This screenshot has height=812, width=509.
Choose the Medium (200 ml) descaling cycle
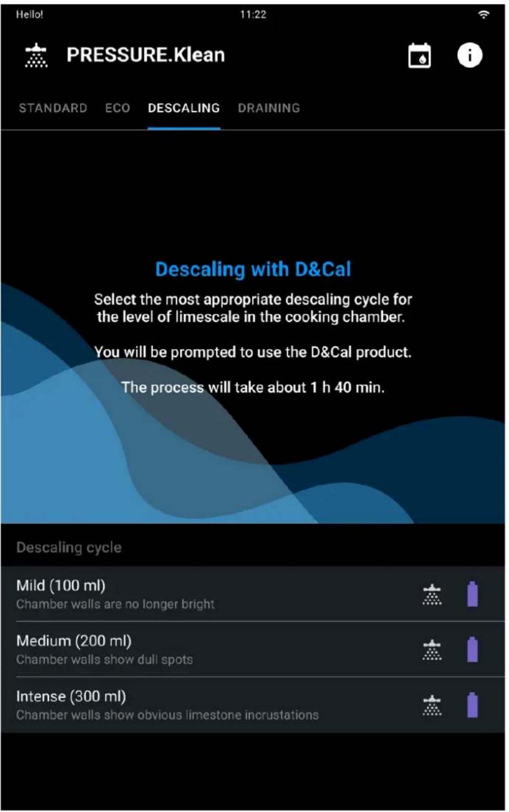click(x=253, y=649)
